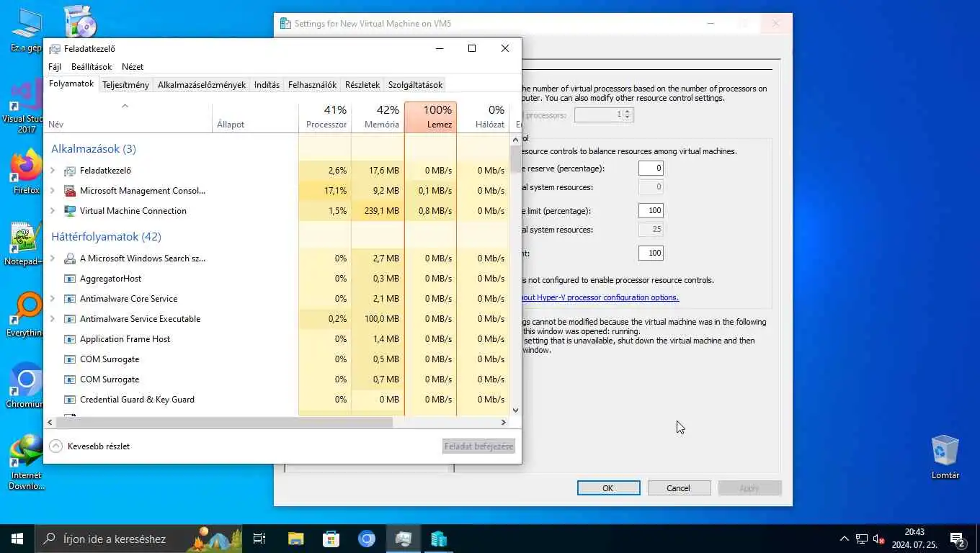Collapse view with Kevesebb részlet

(x=90, y=446)
